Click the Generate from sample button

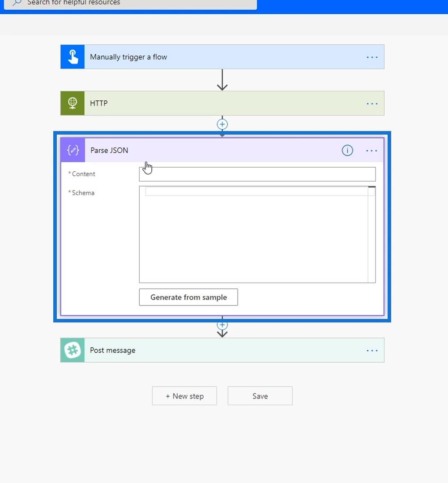(x=188, y=297)
